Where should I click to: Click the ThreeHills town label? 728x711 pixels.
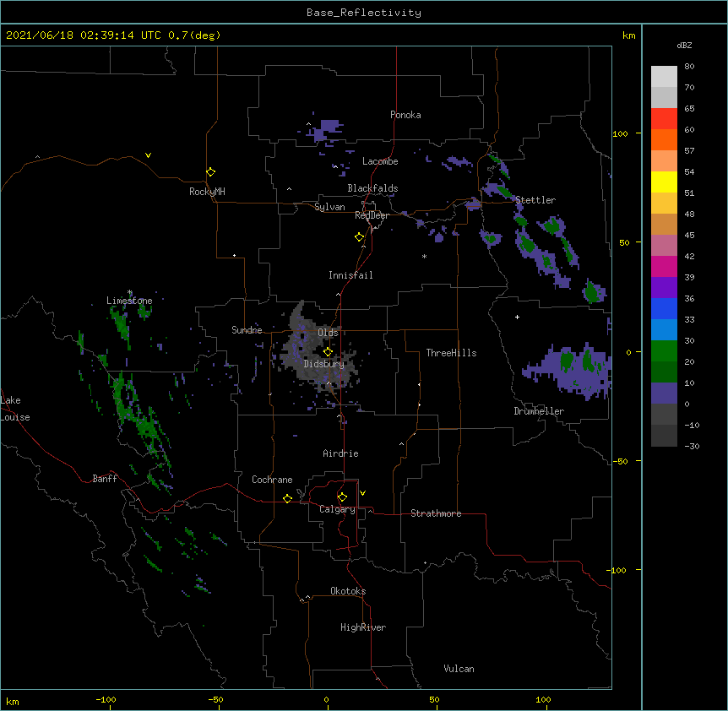451,353
